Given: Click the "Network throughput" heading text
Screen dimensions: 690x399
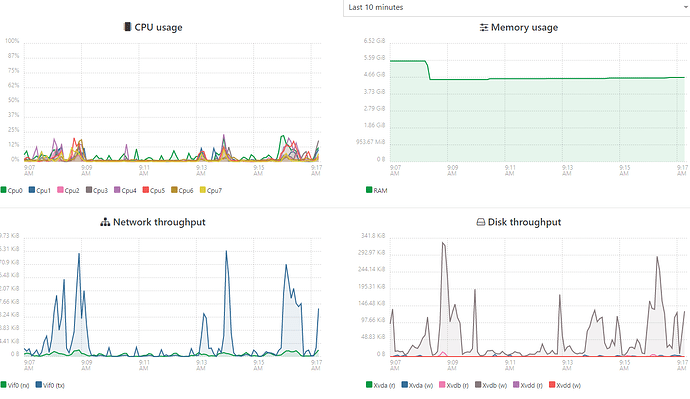Looking at the screenshot, I should tap(159, 222).
